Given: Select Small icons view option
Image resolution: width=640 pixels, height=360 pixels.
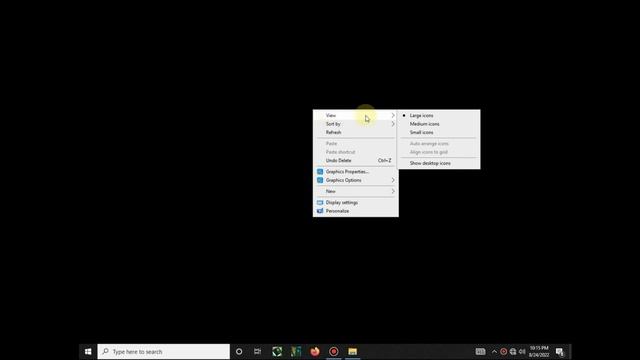Looking at the screenshot, I should [439, 132].
